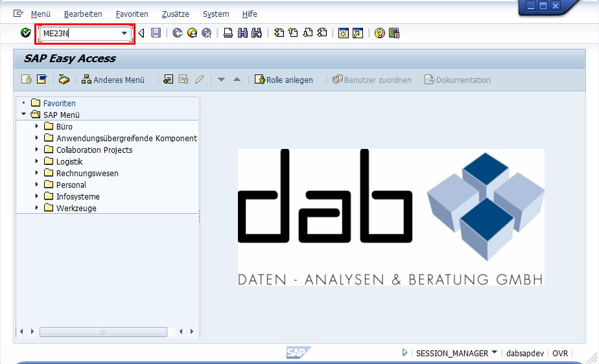
Task: Select the Logistik tree item label
Action: (69, 162)
